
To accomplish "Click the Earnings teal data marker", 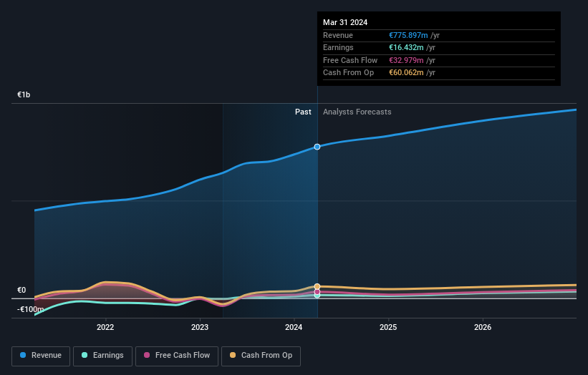I will [x=317, y=296].
